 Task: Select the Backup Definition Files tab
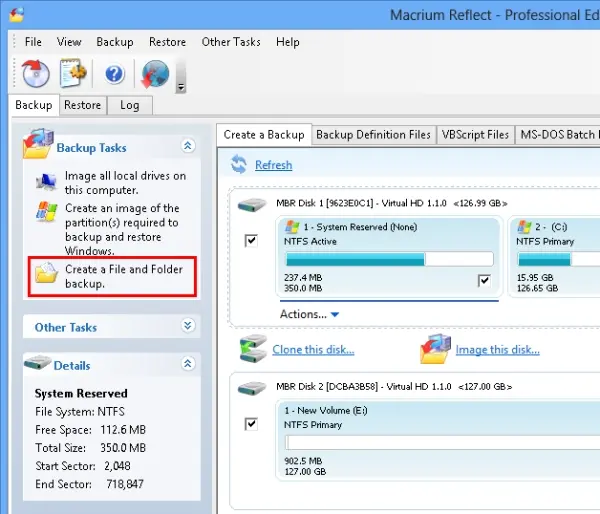(373, 135)
